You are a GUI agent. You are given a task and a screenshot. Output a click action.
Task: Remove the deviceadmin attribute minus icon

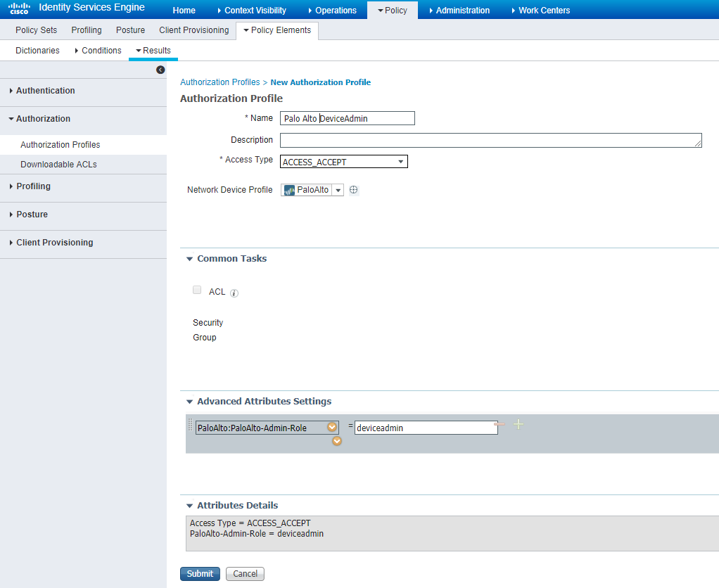pyautogui.click(x=500, y=424)
